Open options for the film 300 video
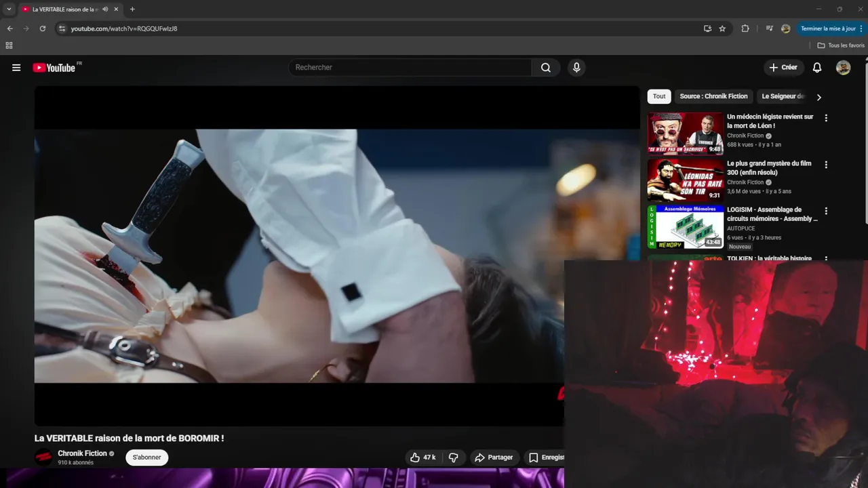The width and height of the screenshot is (868, 488). pyautogui.click(x=826, y=165)
